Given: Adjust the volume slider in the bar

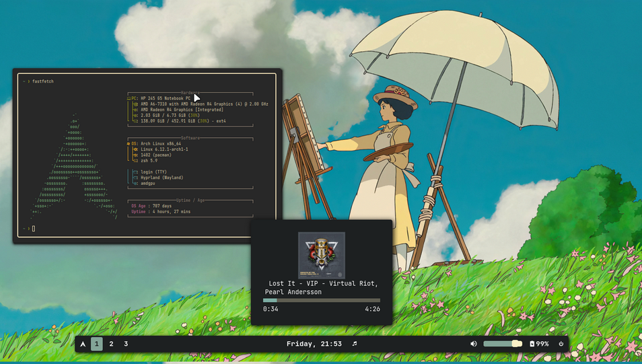Looking at the screenshot, I should [x=503, y=344].
